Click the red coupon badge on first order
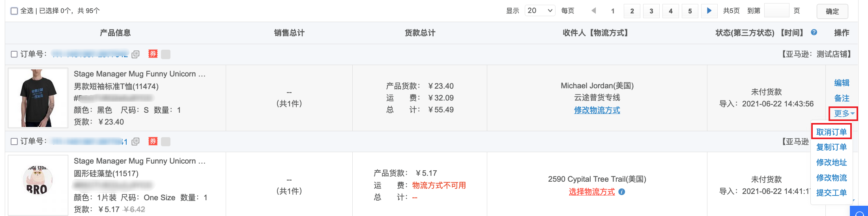Image resolution: width=868 pixels, height=216 pixels. coord(153,54)
